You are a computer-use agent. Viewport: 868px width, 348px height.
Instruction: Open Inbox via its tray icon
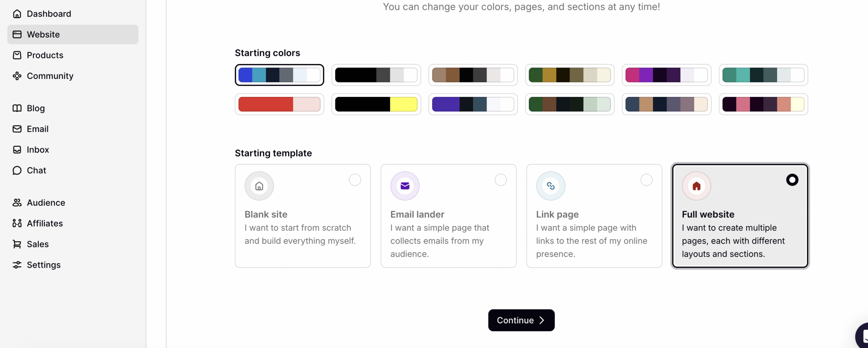[17, 149]
